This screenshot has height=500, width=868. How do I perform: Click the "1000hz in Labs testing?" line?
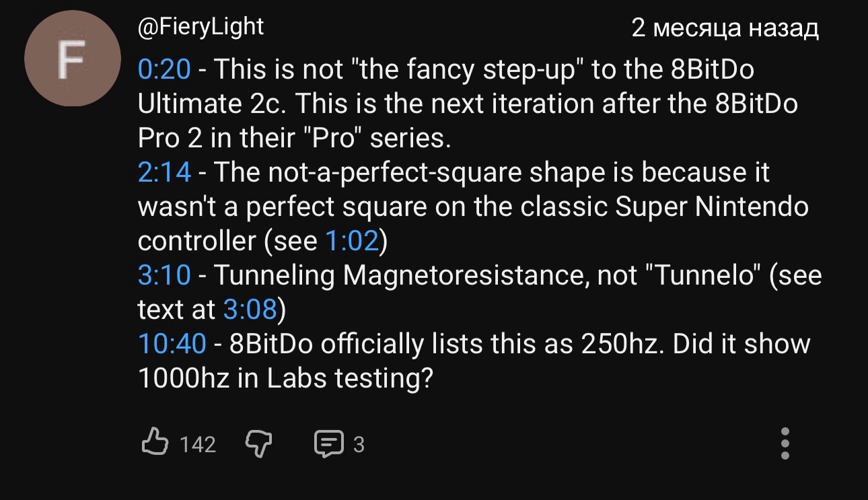tap(284, 379)
